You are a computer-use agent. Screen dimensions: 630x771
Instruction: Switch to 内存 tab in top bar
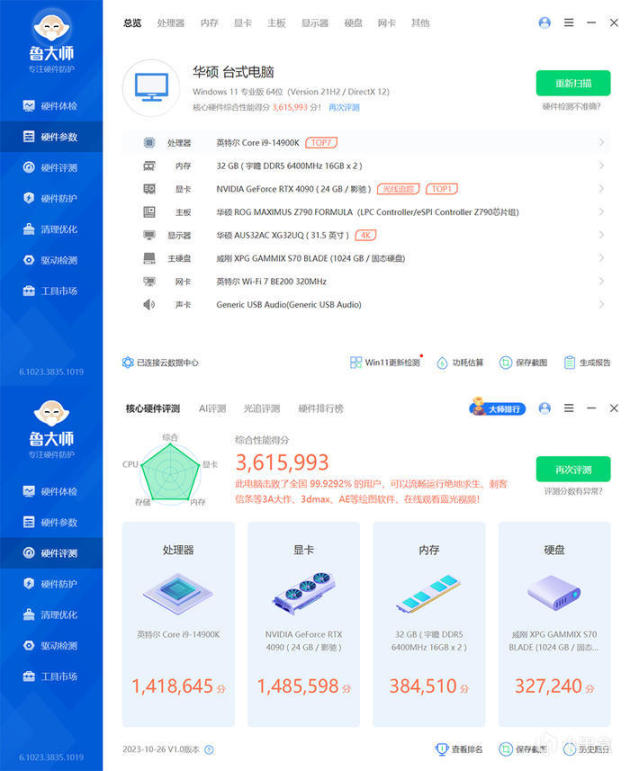point(209,23)
